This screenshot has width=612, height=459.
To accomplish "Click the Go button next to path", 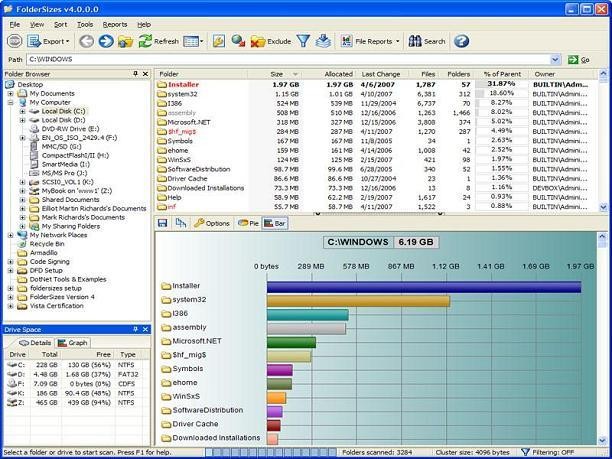I will [x=579, y=60].
